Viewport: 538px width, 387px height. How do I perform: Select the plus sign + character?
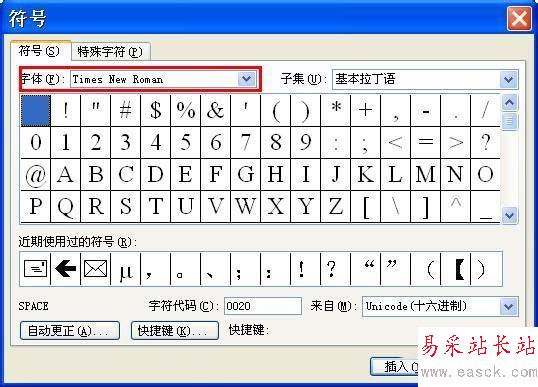click(x=365, y=110)
